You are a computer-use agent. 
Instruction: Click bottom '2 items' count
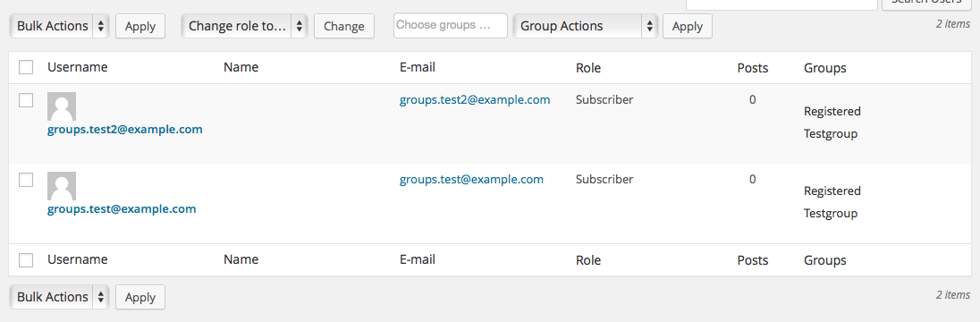pyautogui.click(x=953, y=295)
